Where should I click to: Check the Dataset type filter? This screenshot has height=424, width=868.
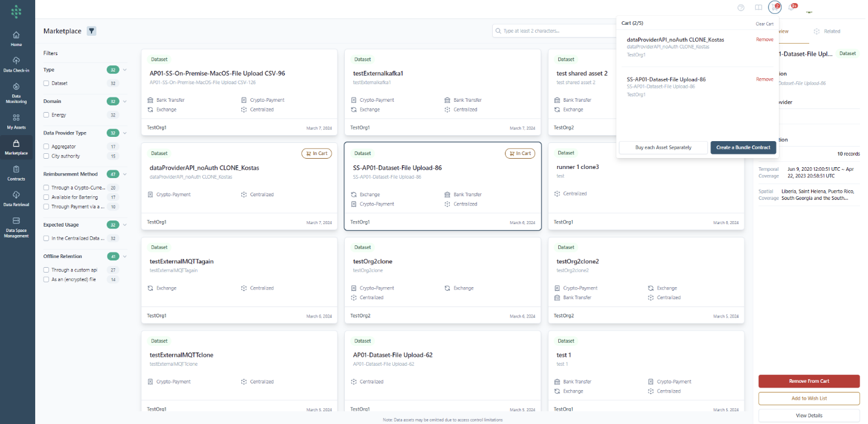(46, 84)
